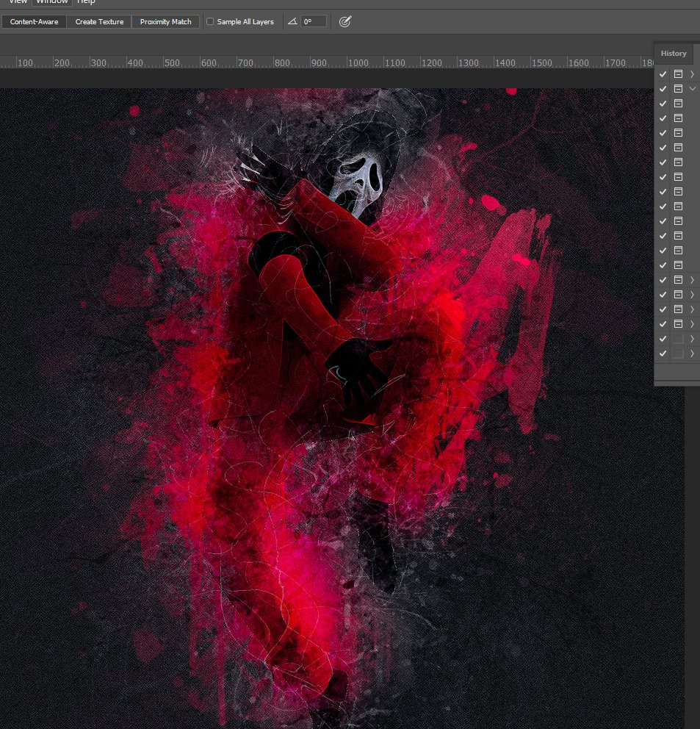Toggle the dialog icon on the first panel row
700x729 pixels.
click(x=678, y=74)
